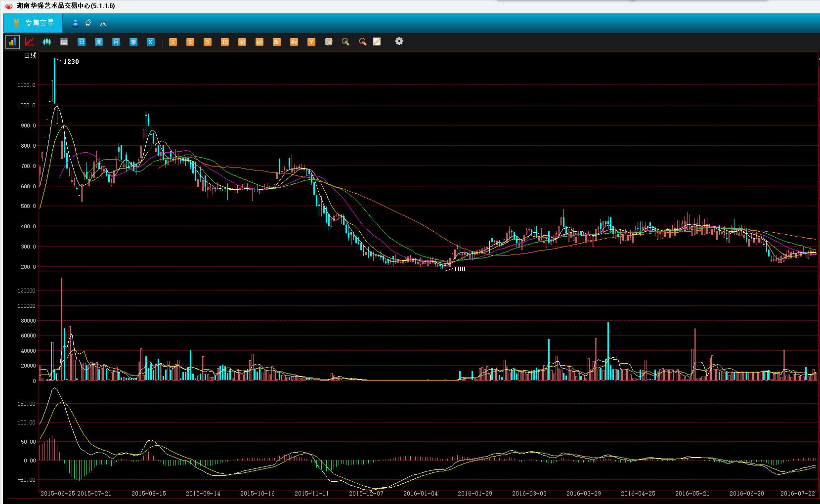
Task: Select the 2hr interval
Action: pos(277,42)
